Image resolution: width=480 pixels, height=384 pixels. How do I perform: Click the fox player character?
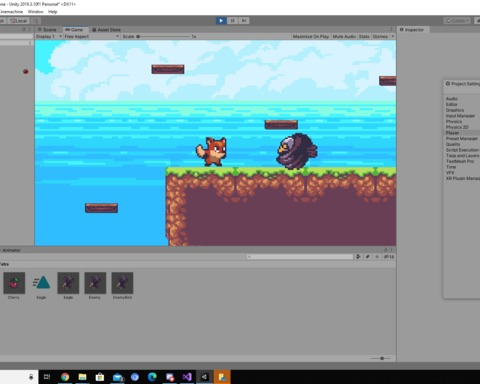211,151
